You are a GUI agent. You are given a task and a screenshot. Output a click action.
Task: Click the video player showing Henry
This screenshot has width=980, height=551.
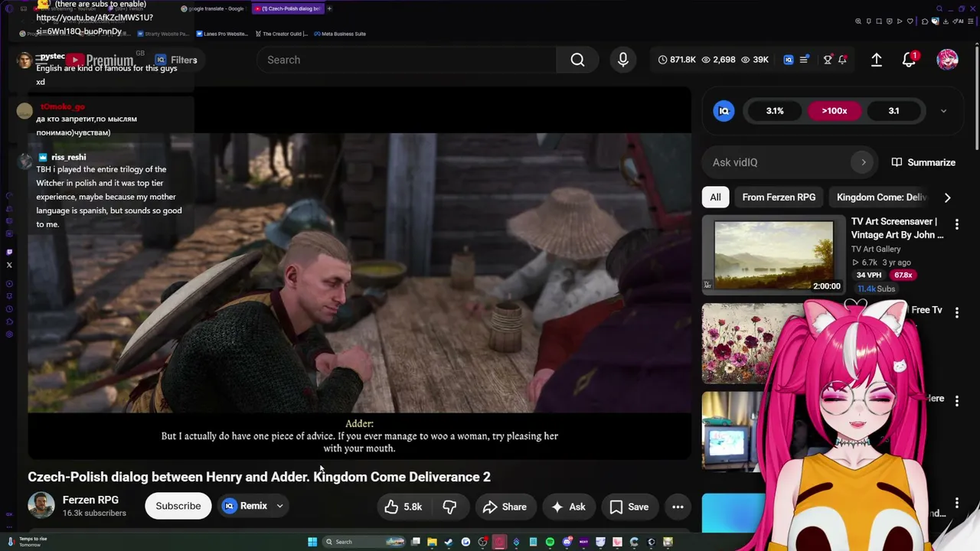tap(359, 272)
